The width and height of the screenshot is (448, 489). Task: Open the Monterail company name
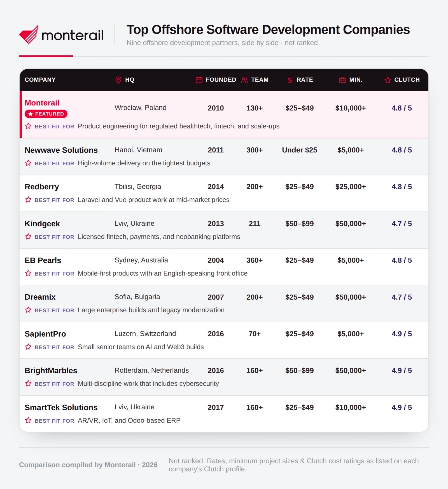42,103
